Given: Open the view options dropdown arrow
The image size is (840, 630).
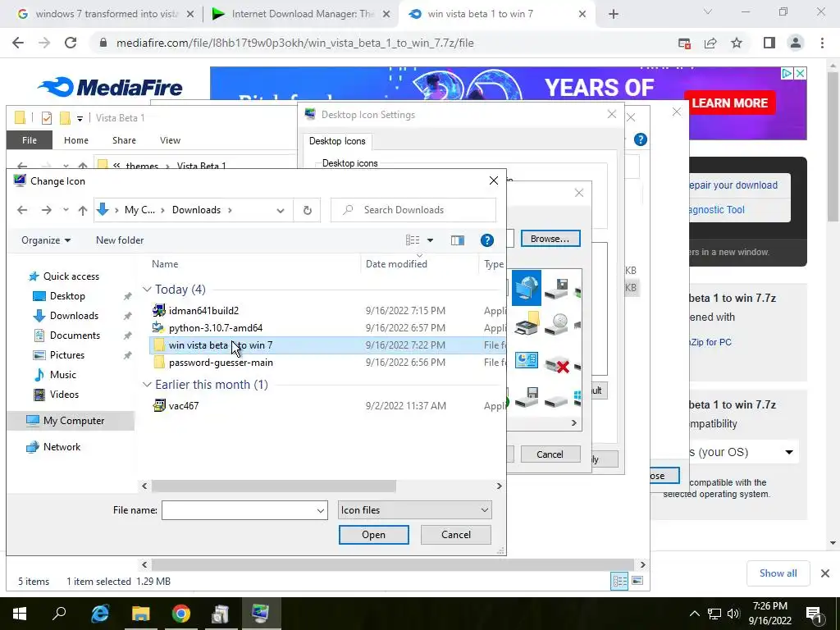Looking at the screenshot, I should (430, 240).
